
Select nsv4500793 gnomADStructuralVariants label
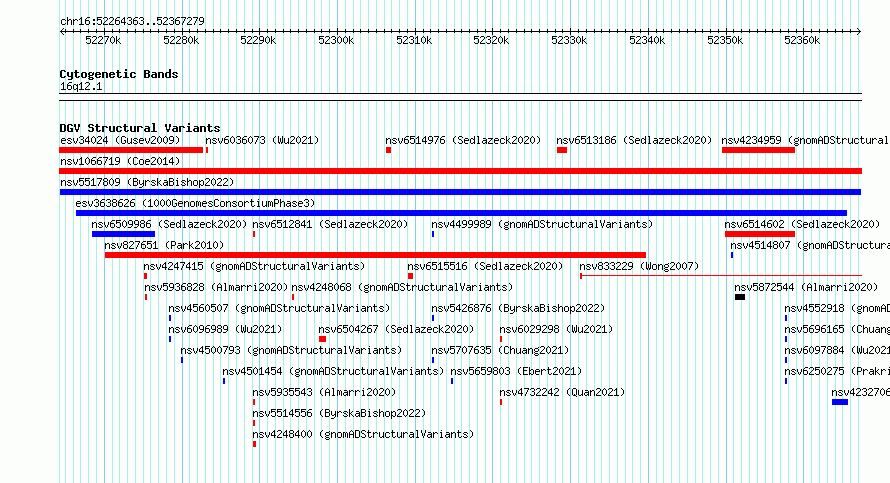coord(291,350)
